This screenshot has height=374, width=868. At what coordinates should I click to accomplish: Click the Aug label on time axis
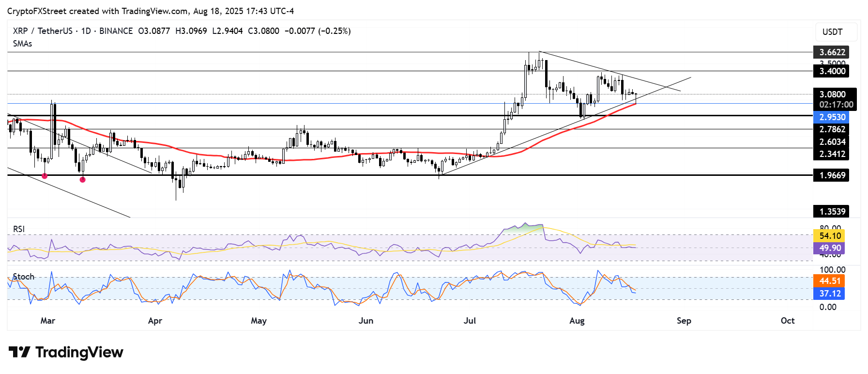[x=577, y=321]
